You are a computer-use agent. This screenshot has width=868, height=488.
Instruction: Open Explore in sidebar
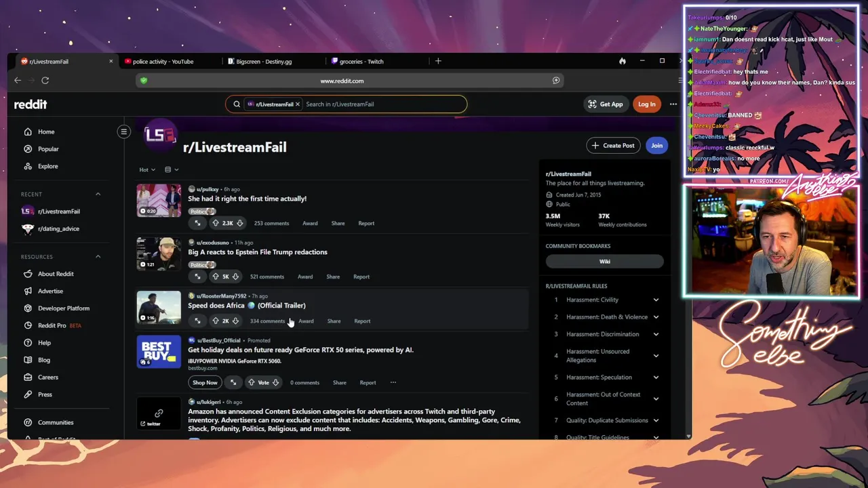[47, 166]
